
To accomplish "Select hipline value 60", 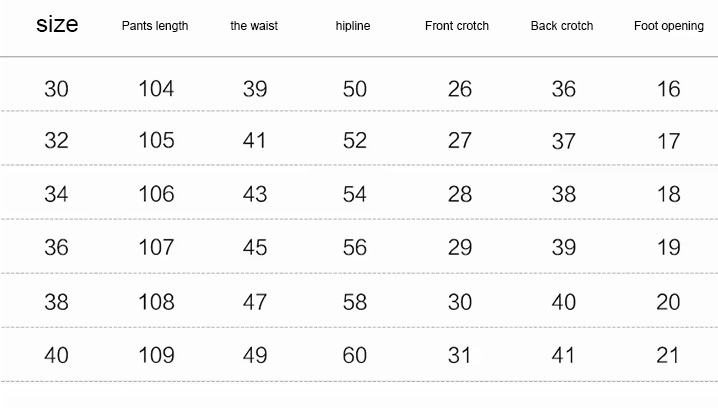I will 355,355.
